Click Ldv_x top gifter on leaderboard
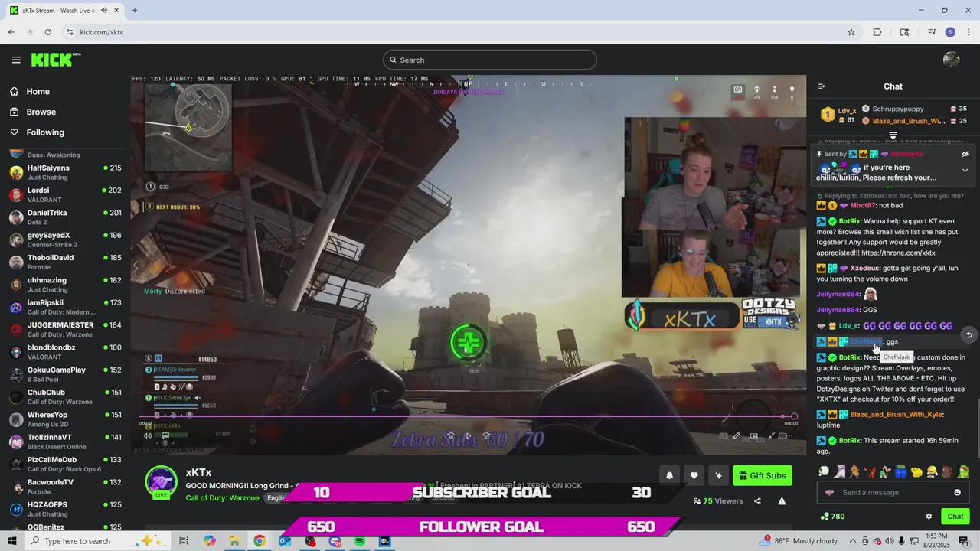The height and width of the screenshot is (551, 980). (847, 111)
